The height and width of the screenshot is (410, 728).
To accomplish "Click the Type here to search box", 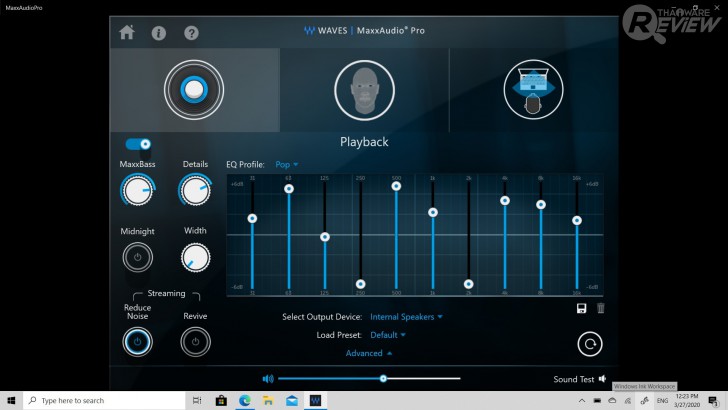I will click(104, 400).
